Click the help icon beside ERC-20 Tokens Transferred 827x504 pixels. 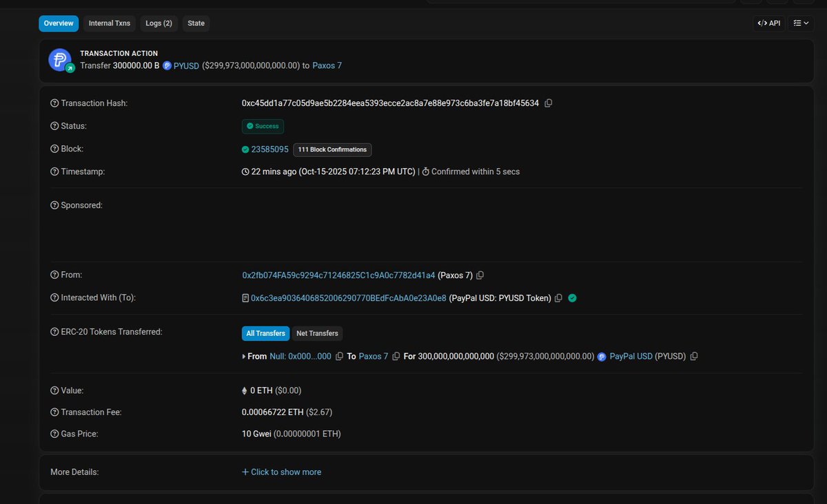54,332
